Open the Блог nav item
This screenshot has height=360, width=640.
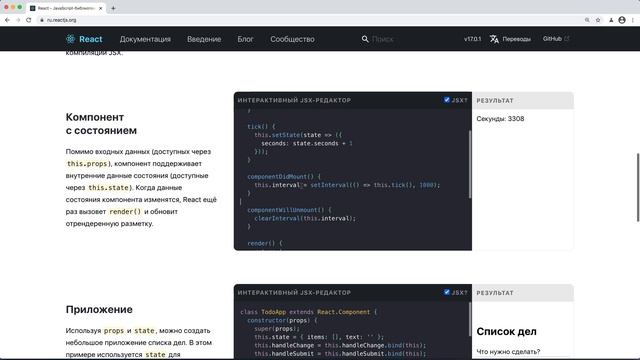(x=245, y=39)
